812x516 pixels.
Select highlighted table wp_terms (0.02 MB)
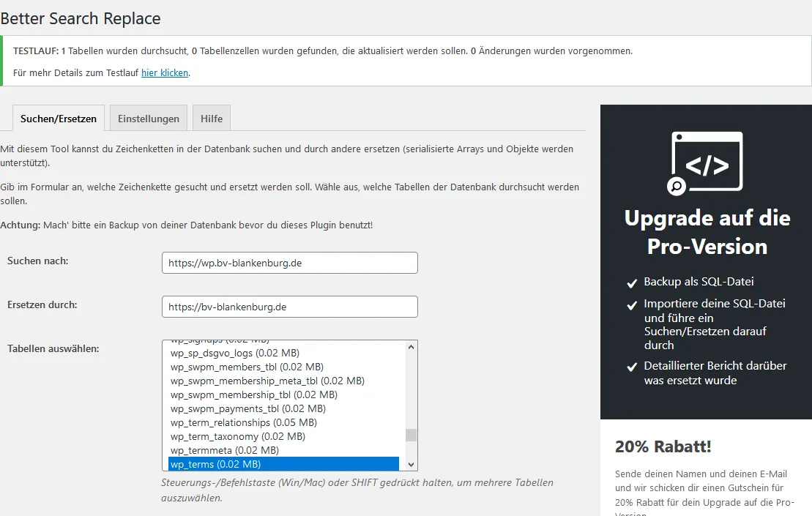(284, 464)
